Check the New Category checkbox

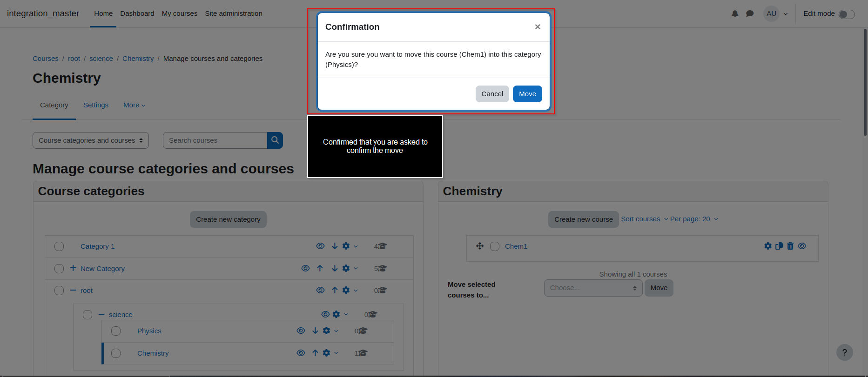coord(59,269)
